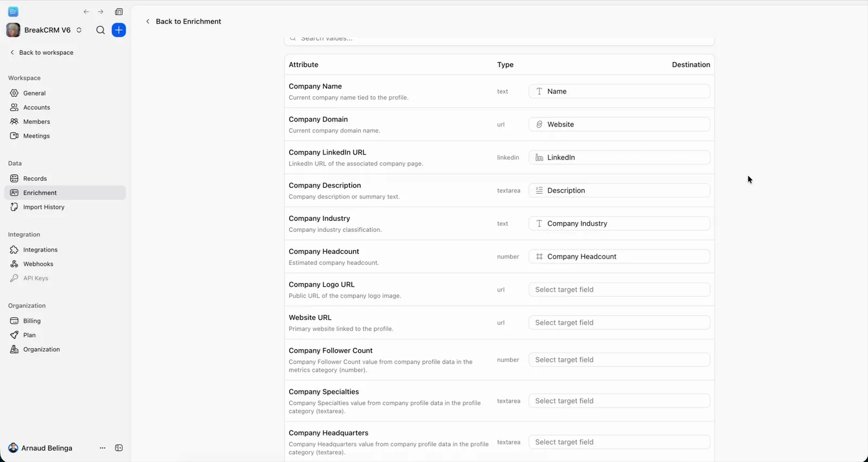Go Back to workspace
Image resolution: width=868 pixels, height=462 pixels.
pyautogui.click(x=42, y=53)
